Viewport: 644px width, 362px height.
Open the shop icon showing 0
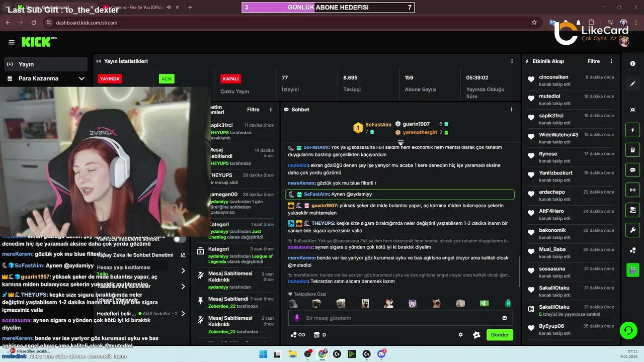319,335
